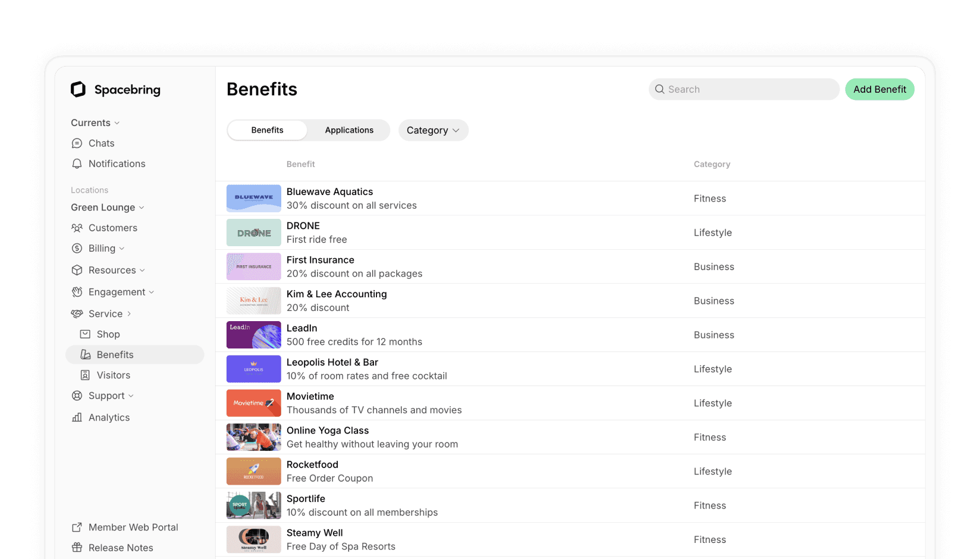Open the Customers section

point(113,228)
